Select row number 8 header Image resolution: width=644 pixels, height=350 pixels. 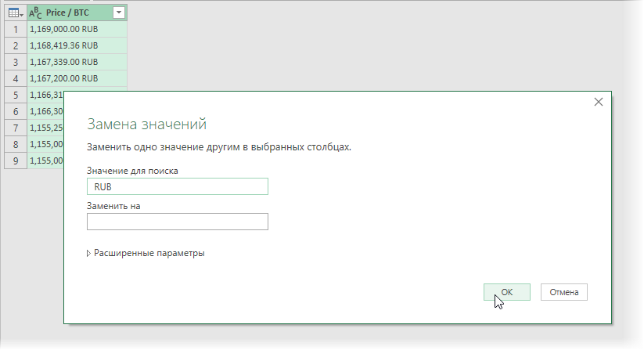[x=16, y=144]
